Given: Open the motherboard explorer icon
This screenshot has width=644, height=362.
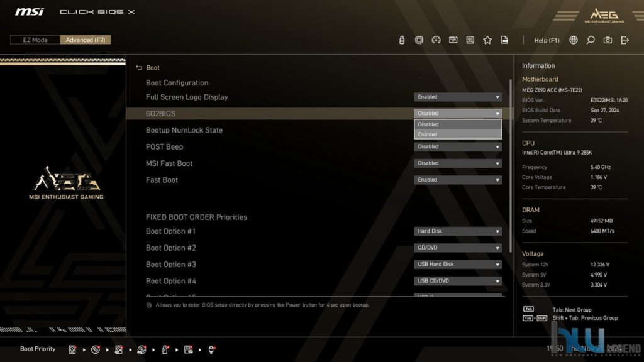Looking at the screenshot, I should [x=470, y=40].
